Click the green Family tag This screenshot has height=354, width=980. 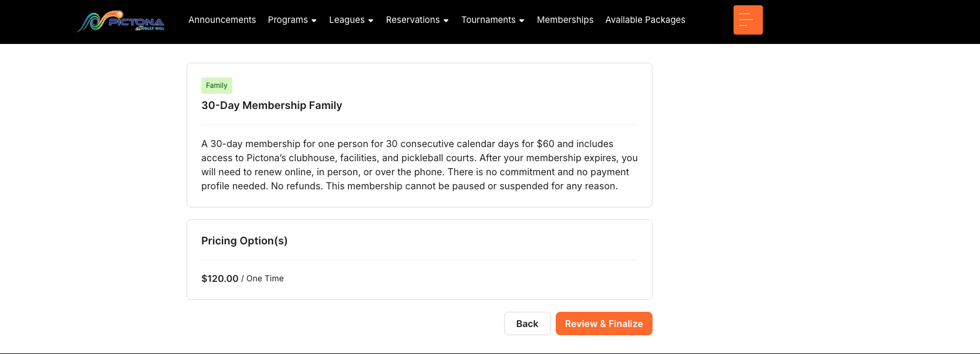(217, 86)
